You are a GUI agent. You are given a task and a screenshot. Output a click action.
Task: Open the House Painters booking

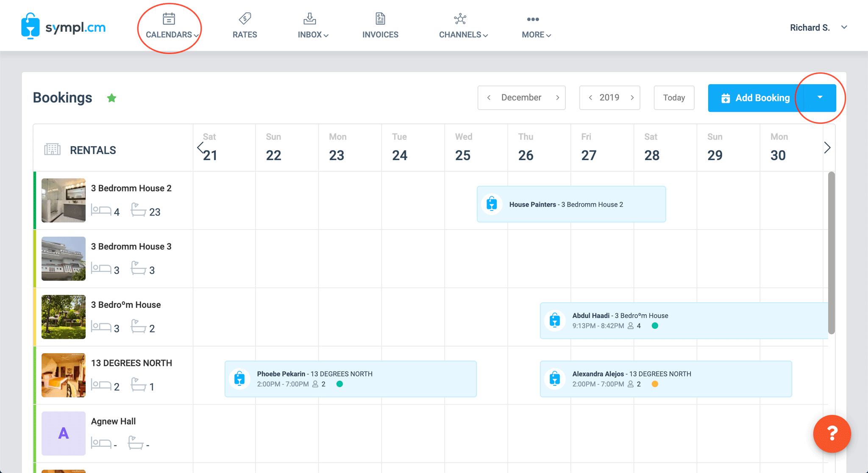coord(571,204)
